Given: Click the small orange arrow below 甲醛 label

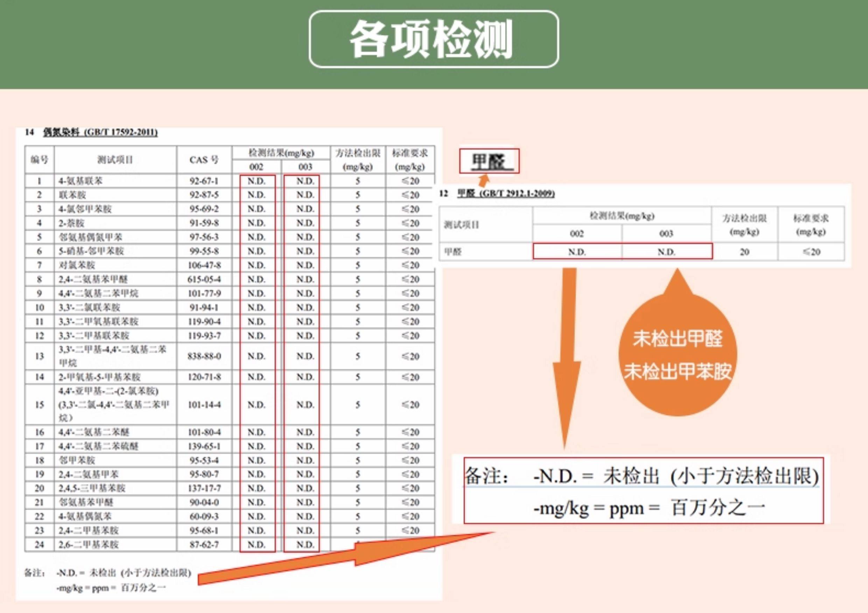Looking at the screenshot, I should (483, 181).
